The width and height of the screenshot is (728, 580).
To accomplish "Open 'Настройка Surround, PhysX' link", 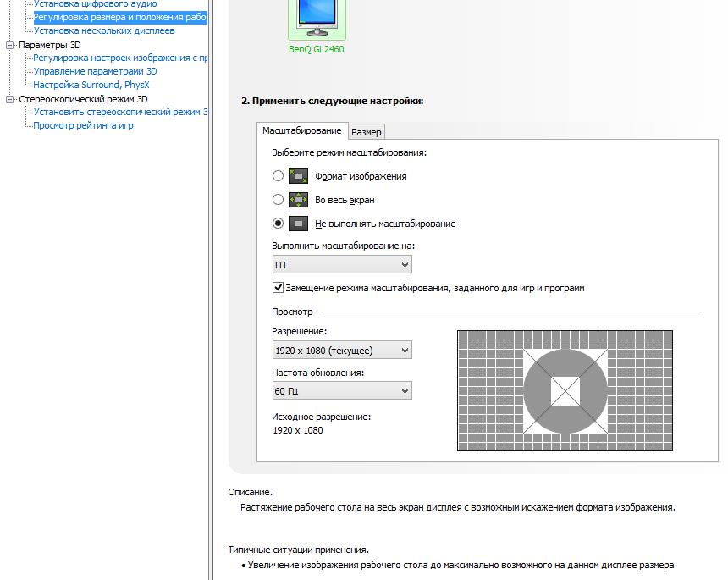I will pyautogui.click(x=91, y=85).
